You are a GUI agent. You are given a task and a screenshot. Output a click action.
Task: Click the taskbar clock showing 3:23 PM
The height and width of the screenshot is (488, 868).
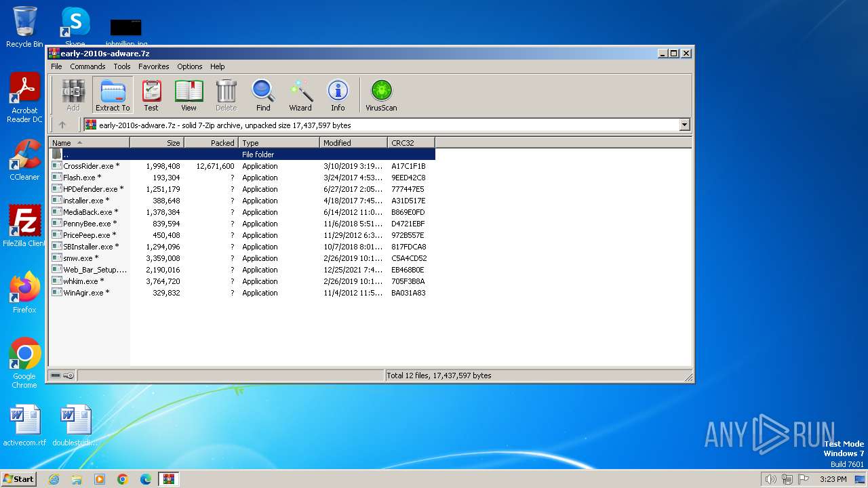pos(833,479)
